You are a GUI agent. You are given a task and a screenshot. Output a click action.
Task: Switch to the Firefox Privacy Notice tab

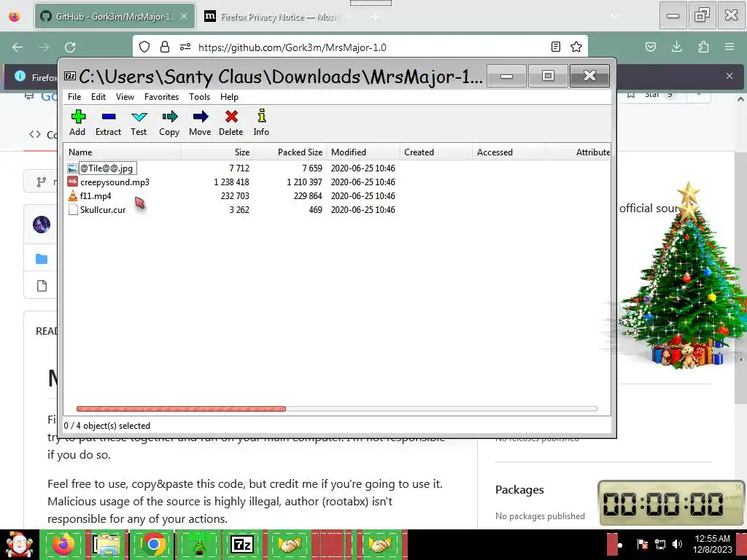276,17
